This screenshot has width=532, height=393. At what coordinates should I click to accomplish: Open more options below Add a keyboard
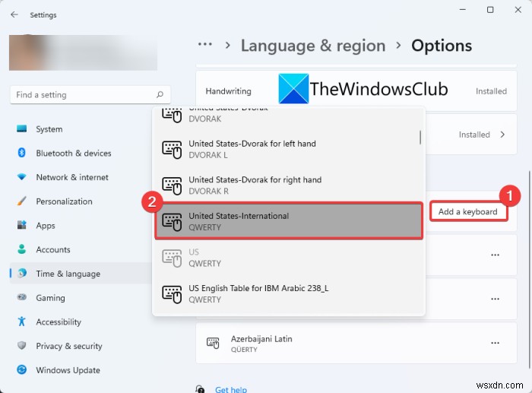coord(495,255)
